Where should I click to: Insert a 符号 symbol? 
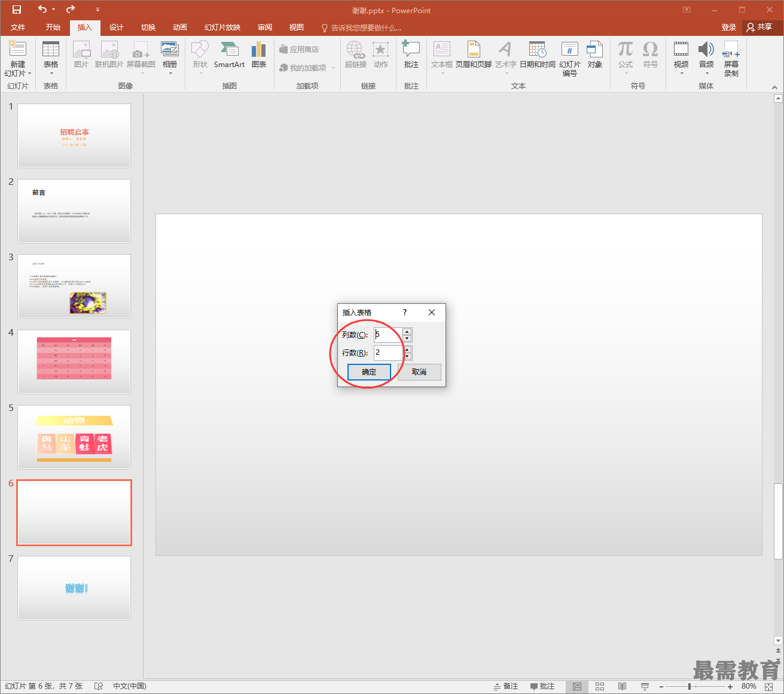[x=651, y=55]
